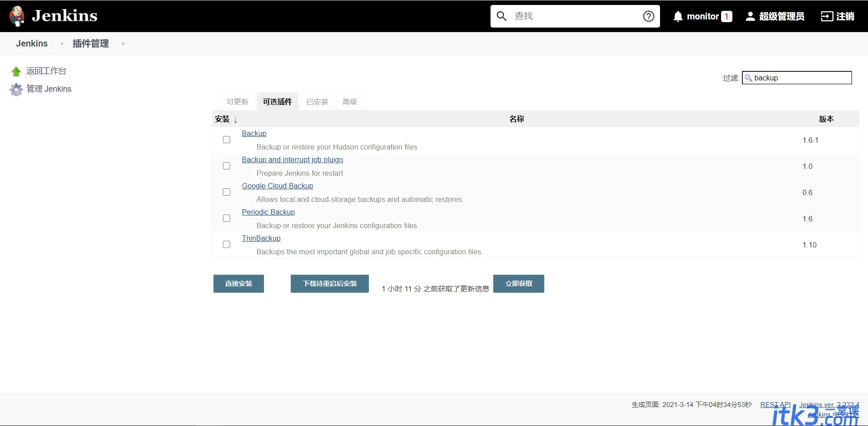Click the green up-arrow dashboard icon

click(16, 71)
